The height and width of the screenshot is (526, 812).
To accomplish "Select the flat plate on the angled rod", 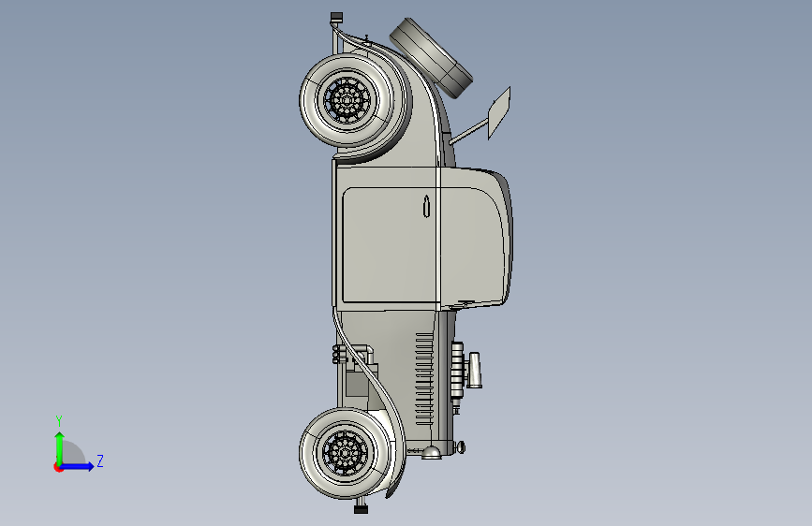I will coord(500,112).
